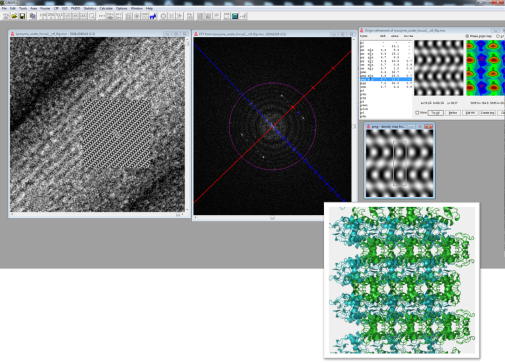Select the circle area tool icon
The height and width of the screenshot is (363, 505).
click(x=163, y=16)
